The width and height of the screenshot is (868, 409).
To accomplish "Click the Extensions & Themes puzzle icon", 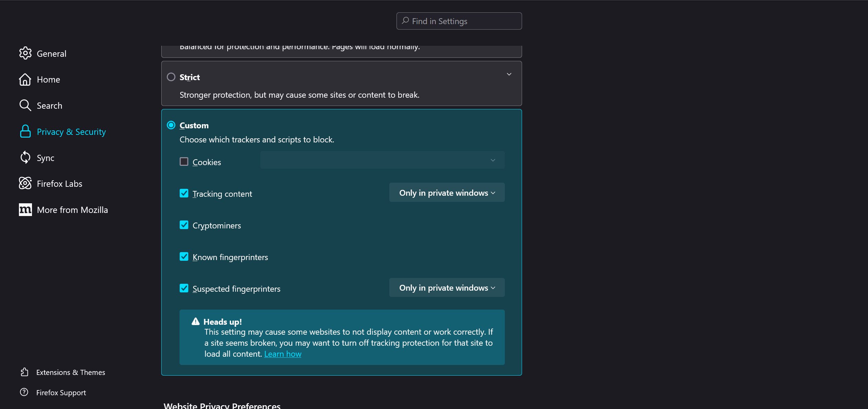I will 24,372.
